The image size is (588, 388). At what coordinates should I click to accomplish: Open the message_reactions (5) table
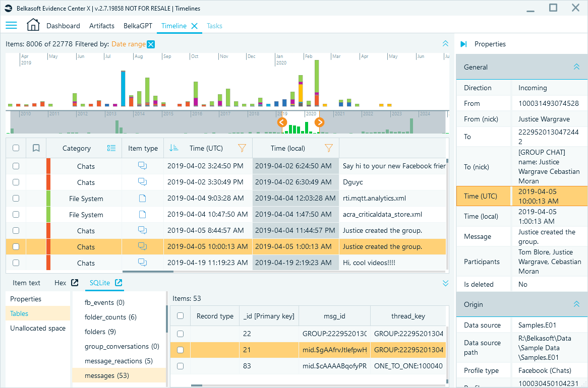(119, 361)
